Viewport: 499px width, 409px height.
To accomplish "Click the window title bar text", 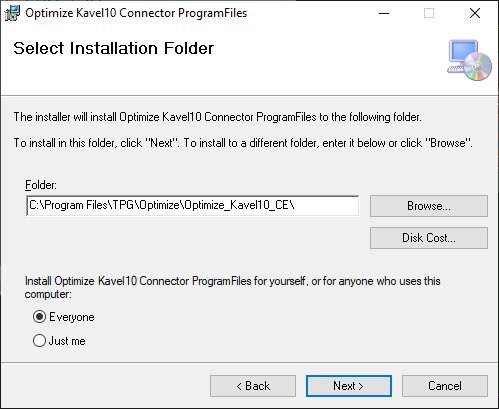I will click(136, 13).
